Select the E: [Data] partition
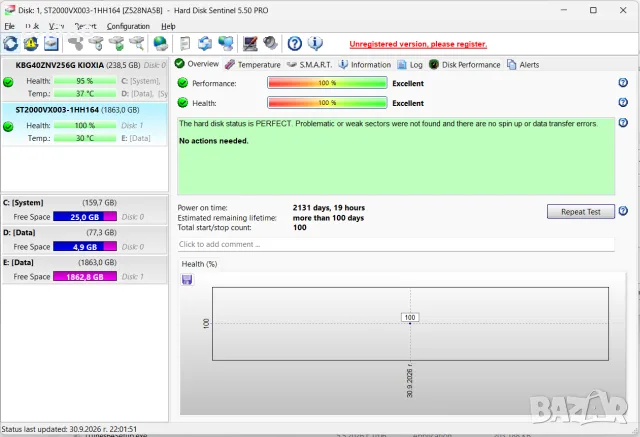 pyautogui.click(x=84, y=269)
